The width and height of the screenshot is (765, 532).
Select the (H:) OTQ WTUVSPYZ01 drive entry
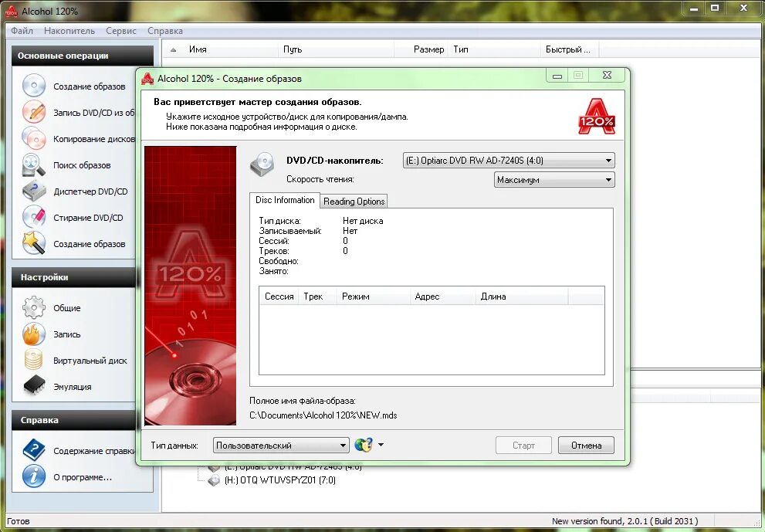point(280,480)
